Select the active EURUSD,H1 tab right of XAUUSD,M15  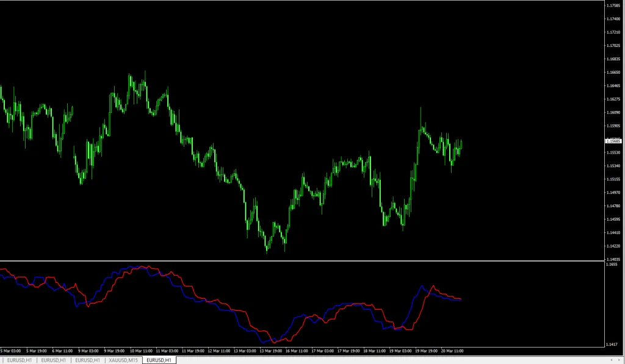(x=159, y=360)
